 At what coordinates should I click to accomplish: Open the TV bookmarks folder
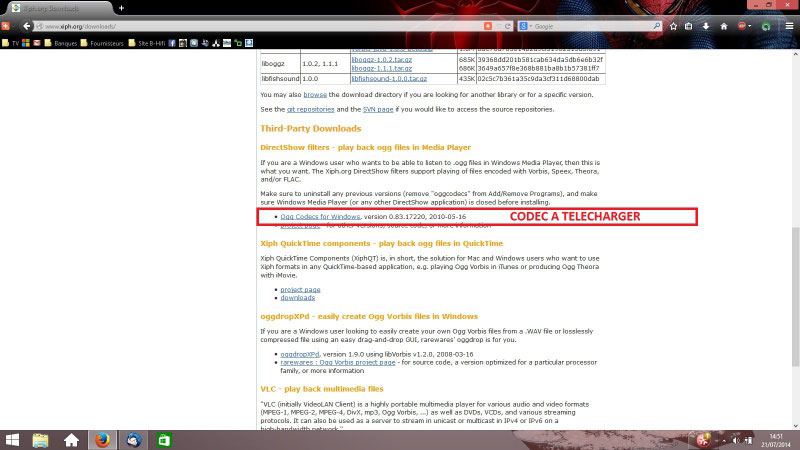click(10, 43)
